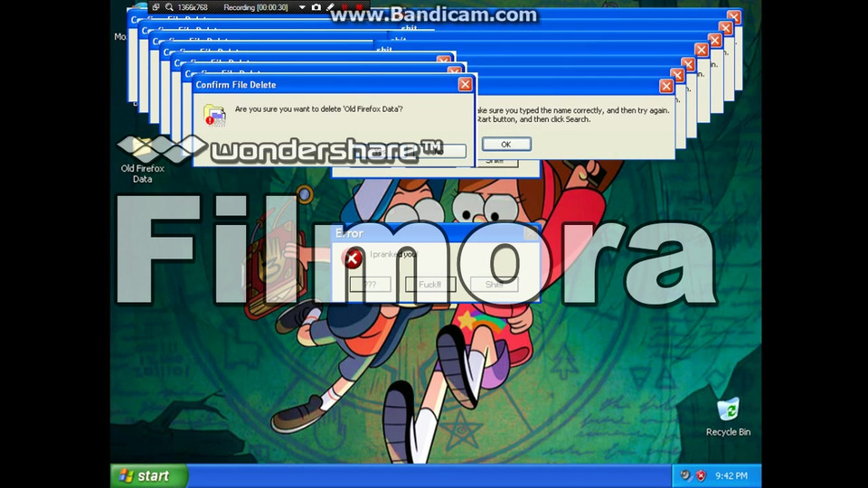Image resolution: width=868 pixels, height=488 pixels.
Task: Take a screenshot with Bandicam camera icon
Action: click(316, 7)
